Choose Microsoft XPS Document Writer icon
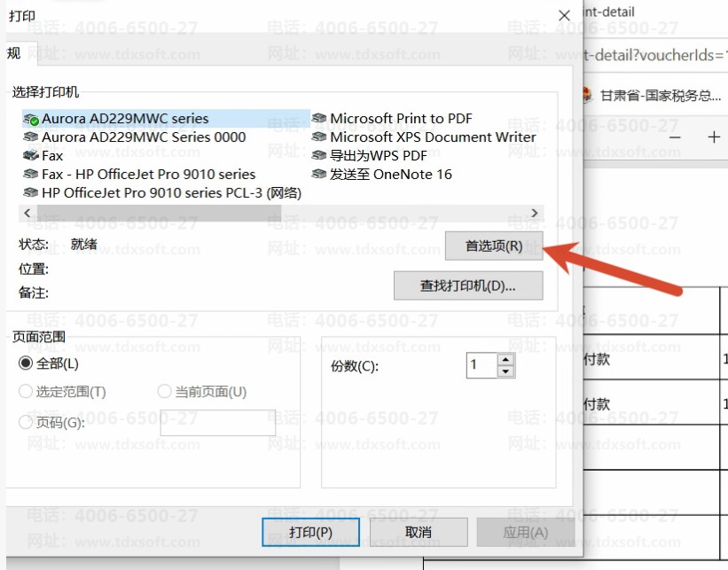This screenshot has width=728, height=570. click(319, 137)
